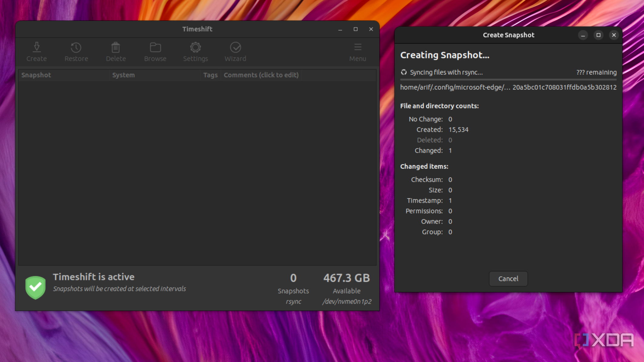The height and width of the screenshot is (362, 644).
Task: Click the 'Timestamp:' row label
Action: click(x=425, y=201)
